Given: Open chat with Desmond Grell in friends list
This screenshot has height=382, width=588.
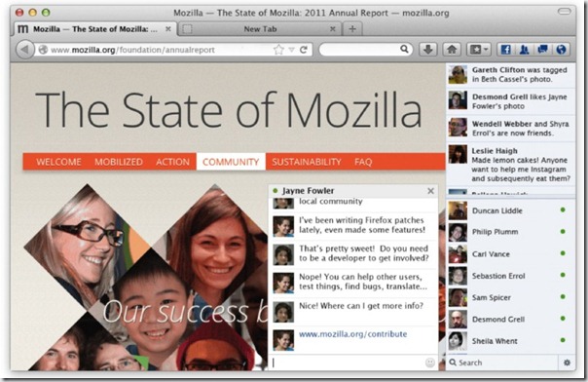Looking at the screenshot, I should point(511,319).
